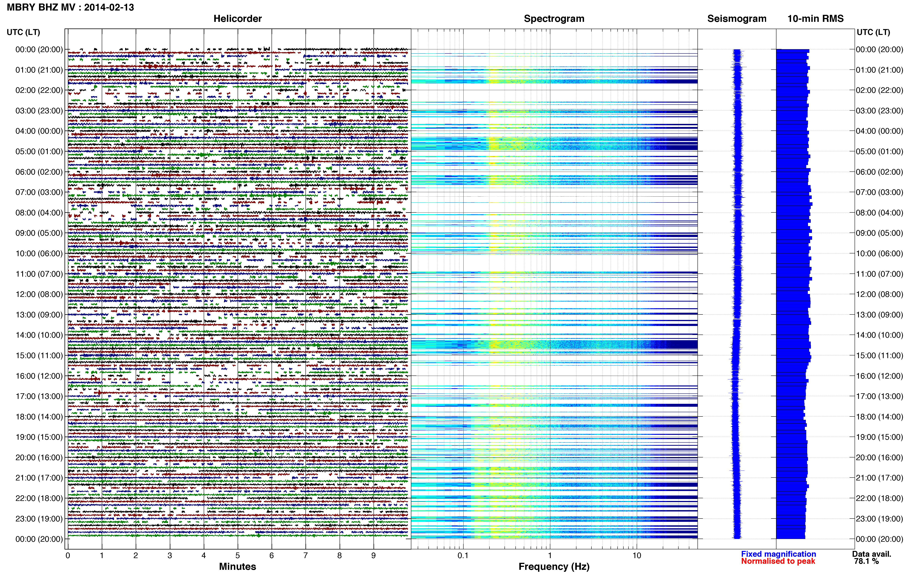Click the 6 tick on the Minutes axis
The height and width of the screenshot is (578, 924).
click(272, 555)
